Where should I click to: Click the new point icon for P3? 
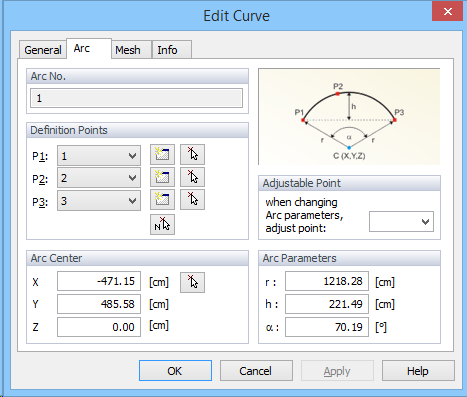[162, 200]
